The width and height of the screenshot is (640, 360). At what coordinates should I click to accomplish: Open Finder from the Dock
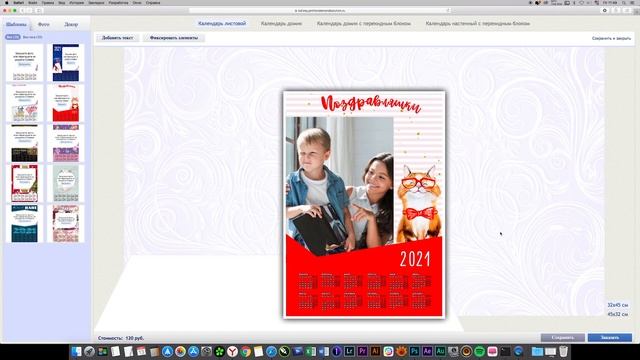click(x=76, y=351)
